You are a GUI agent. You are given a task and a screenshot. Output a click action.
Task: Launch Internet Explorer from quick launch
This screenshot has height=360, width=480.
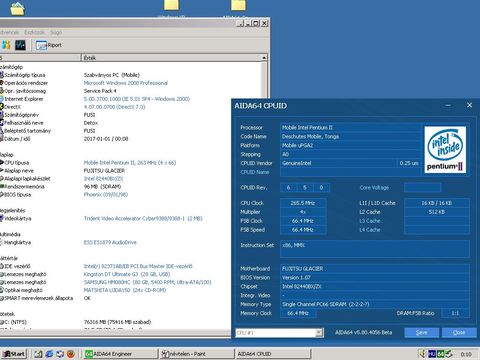point(49,354)
